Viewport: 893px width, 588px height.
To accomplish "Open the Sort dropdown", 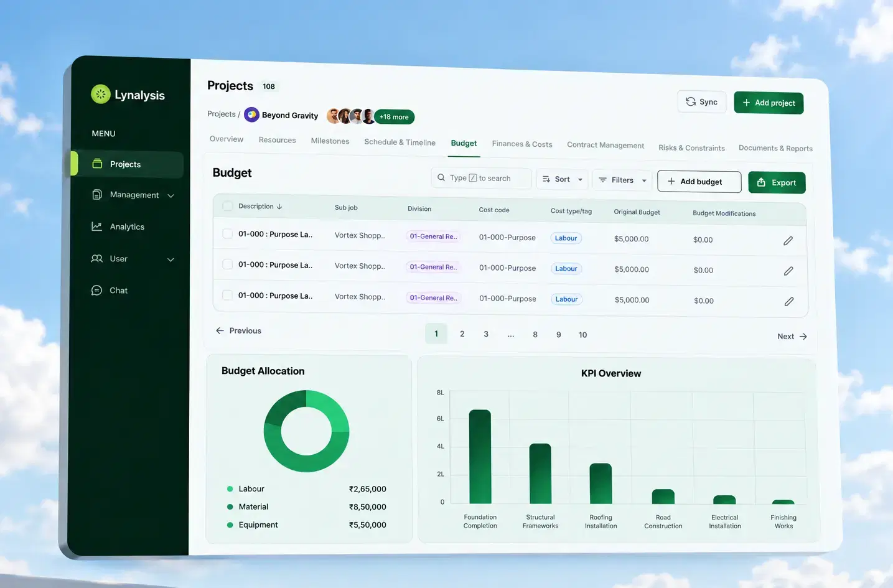I will [x=563, y=179].
